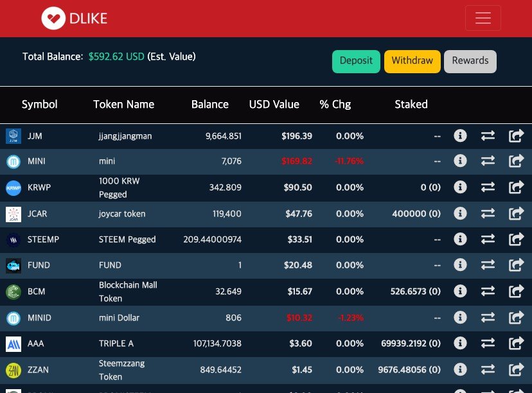Click staked amount 69939.2192 (0)

point(411,344)
